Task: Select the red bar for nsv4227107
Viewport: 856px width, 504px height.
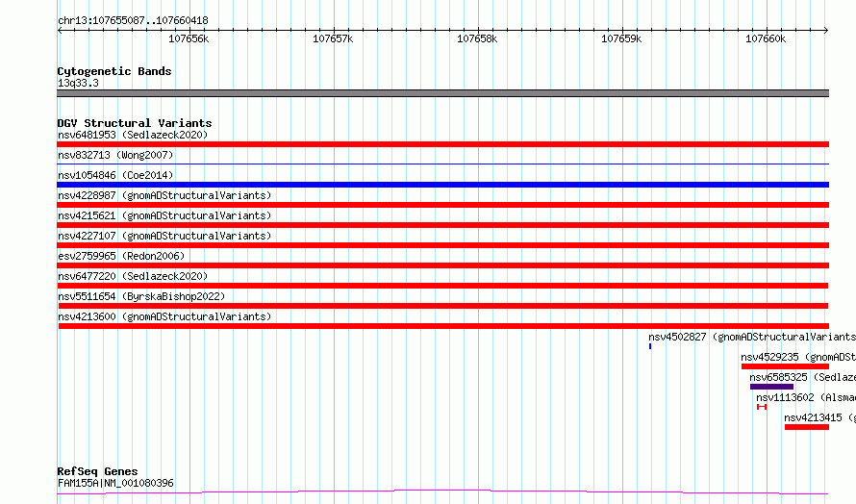Action: (x=442, y=245)
